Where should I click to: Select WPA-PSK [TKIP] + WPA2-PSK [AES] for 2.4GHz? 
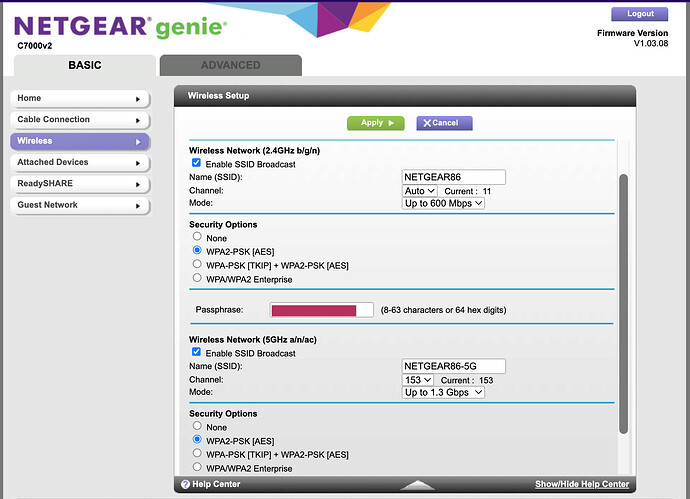(197, 264)
